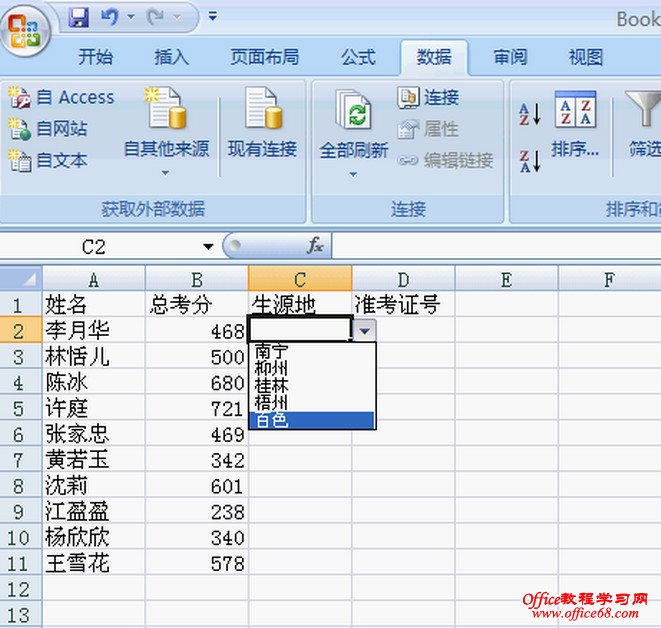Open the 排序... sort dialog

(x=575, y=124)
